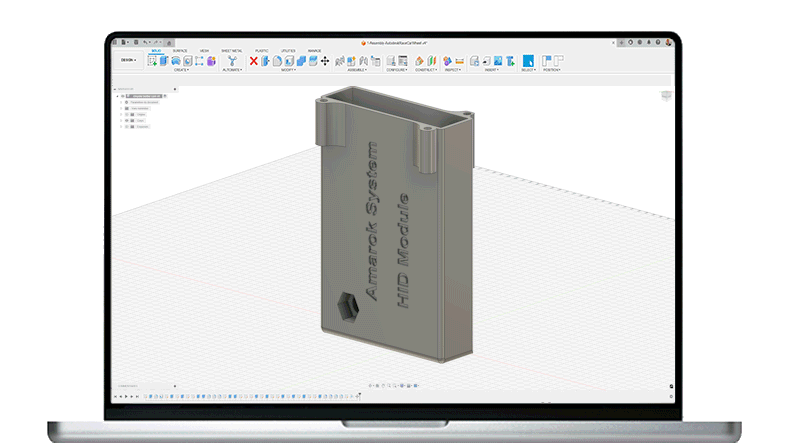
Task: Click the ViewCube in the canvas corner
Action: tap(664, 96)
